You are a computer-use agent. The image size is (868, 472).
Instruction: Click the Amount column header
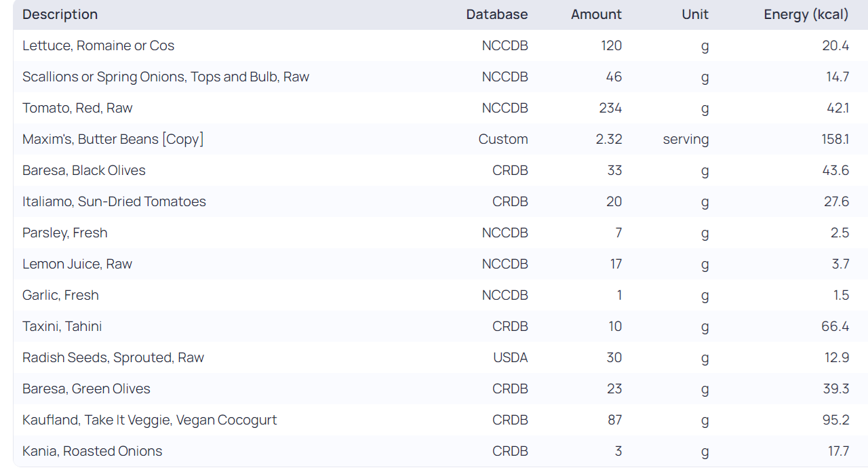[x=596, y=14]
